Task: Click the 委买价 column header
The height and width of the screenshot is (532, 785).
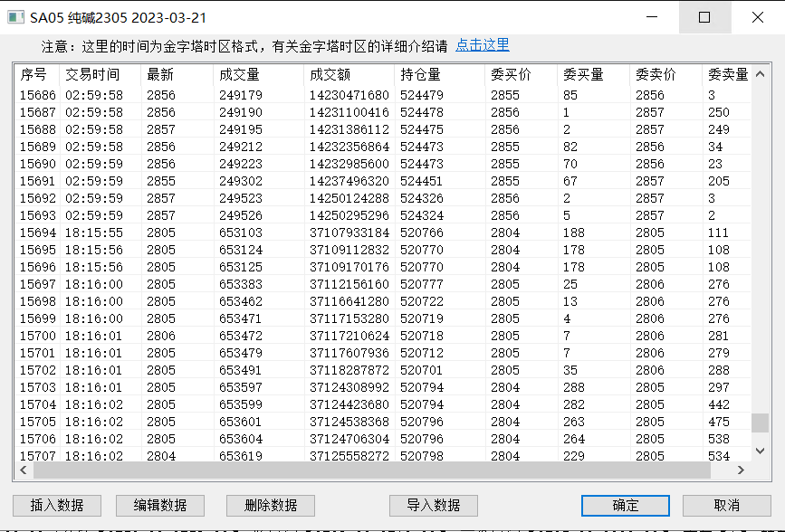Action: [511, 75]
